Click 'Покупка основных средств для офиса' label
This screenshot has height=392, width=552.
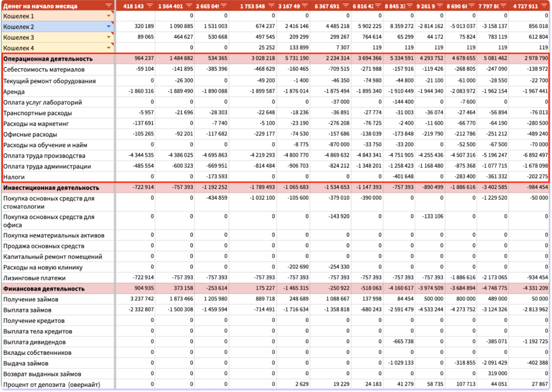(49, 221)
